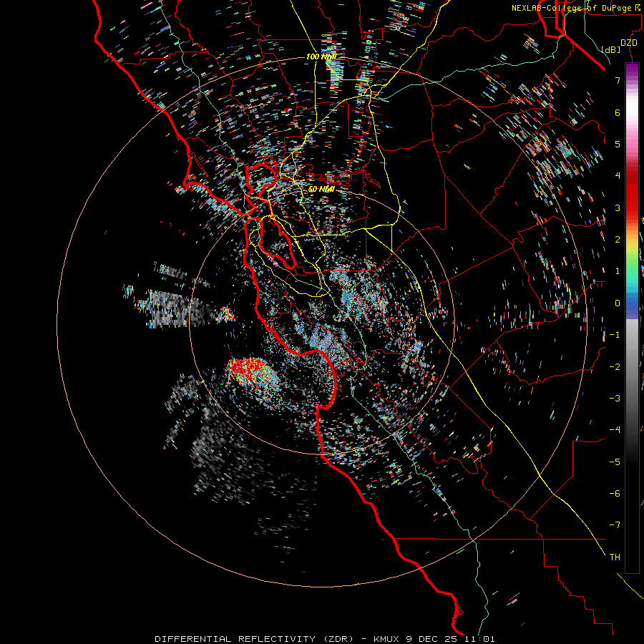Click the -7 dB tick label on the legend
Image resolution: width=644 pixels, height=644 pixels.
click(615, 525)
